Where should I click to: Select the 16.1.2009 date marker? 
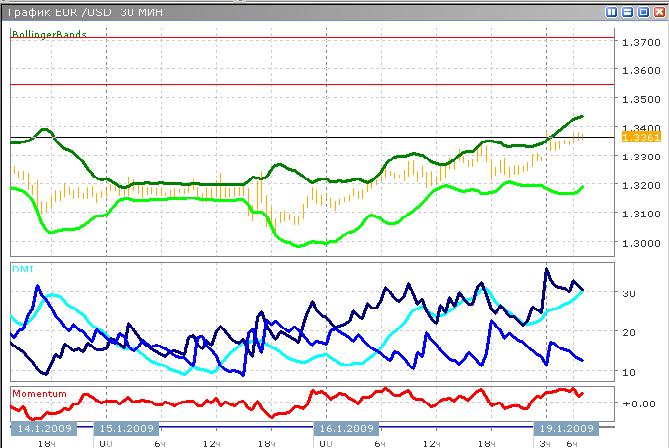pos(347,428)
